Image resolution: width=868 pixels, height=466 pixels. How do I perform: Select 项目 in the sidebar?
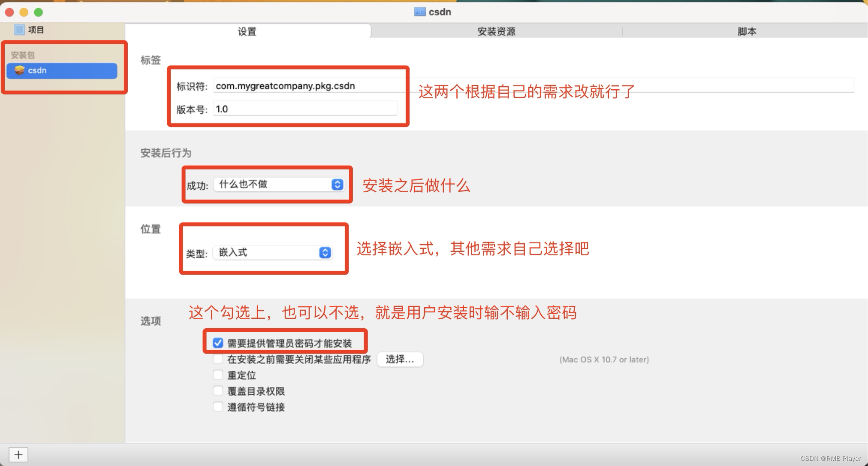36,30
